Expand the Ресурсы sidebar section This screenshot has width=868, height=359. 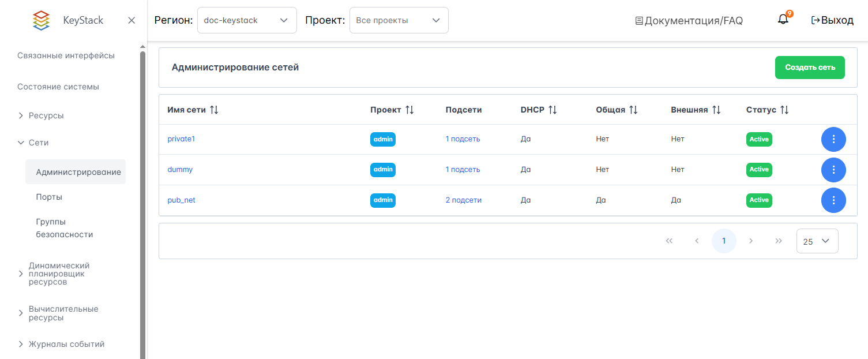pos(46,115)
